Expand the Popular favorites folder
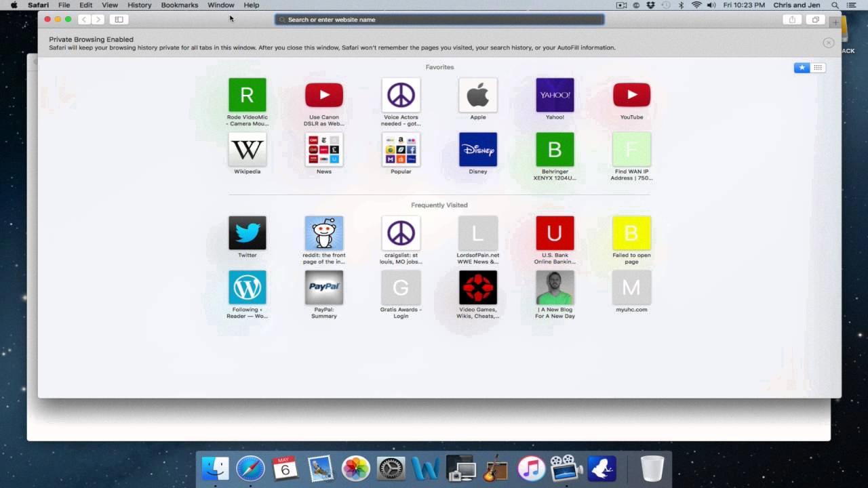868x488 pixels. click(x=401, y=149)
